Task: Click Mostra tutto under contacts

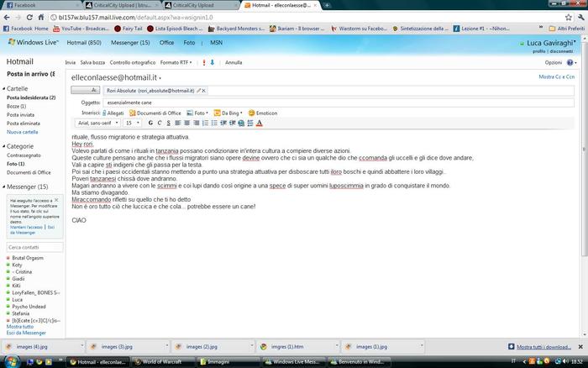Action: (x=20, y=327)
